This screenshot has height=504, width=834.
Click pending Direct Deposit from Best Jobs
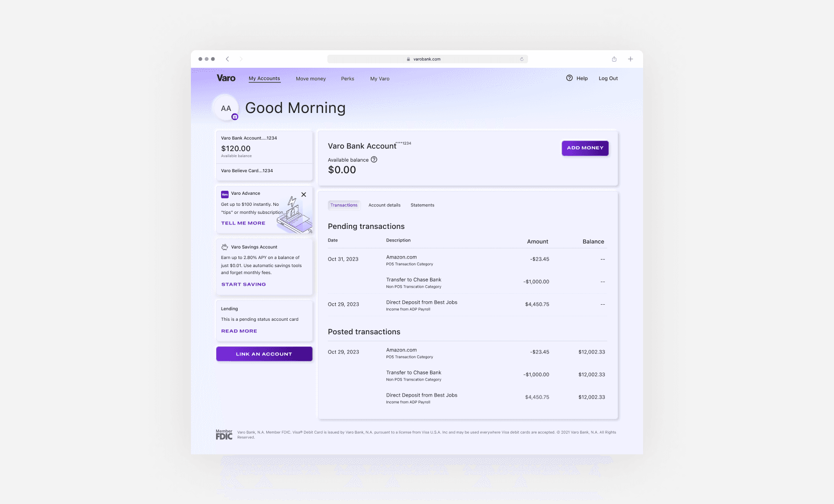[422, 302]
